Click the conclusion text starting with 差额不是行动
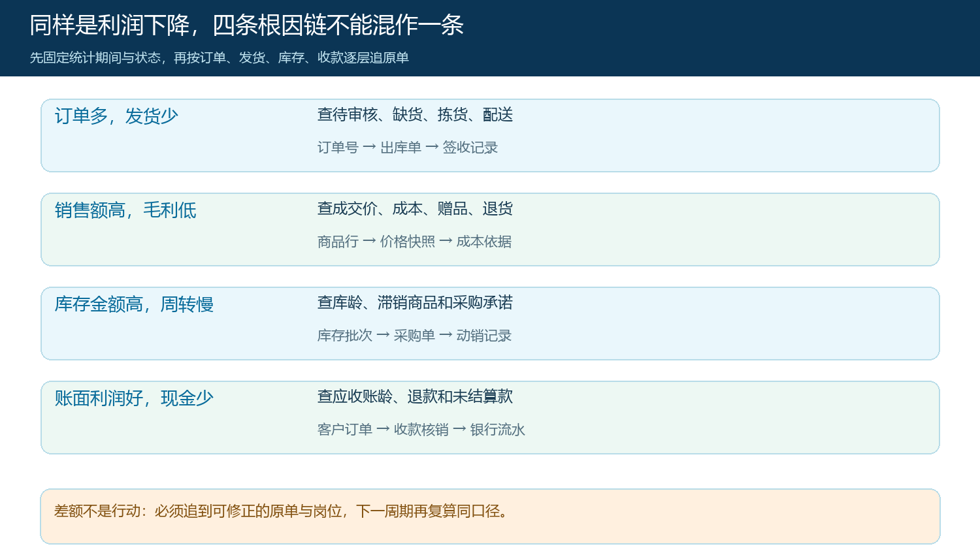Image resolution: width=980 pixels, height=555 pixels. pos(282,511)
